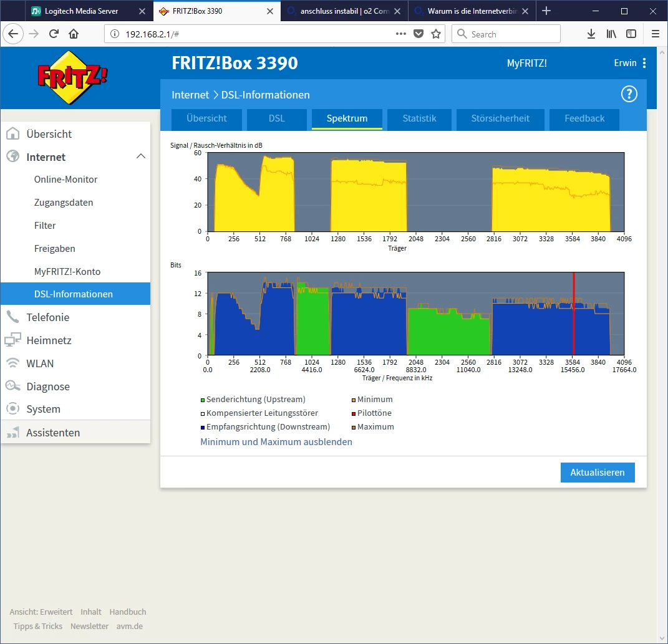
Task: Click the diagnose icon beside Diagnose
Action: click(x=12, y=386)
